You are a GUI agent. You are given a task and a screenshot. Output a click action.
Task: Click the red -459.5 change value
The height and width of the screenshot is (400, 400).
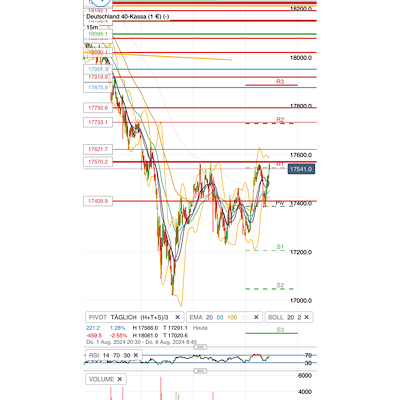94,335
